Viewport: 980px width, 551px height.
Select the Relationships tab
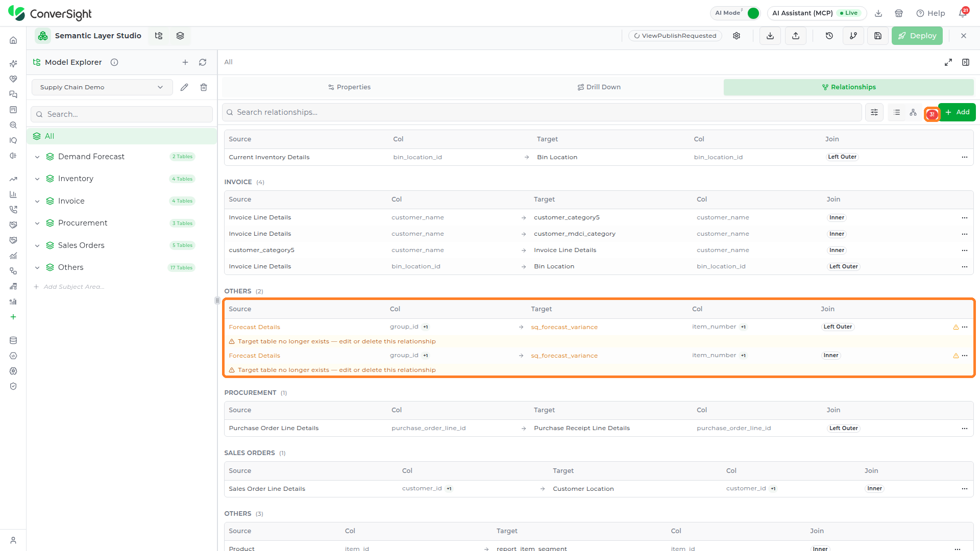point(848,87)
